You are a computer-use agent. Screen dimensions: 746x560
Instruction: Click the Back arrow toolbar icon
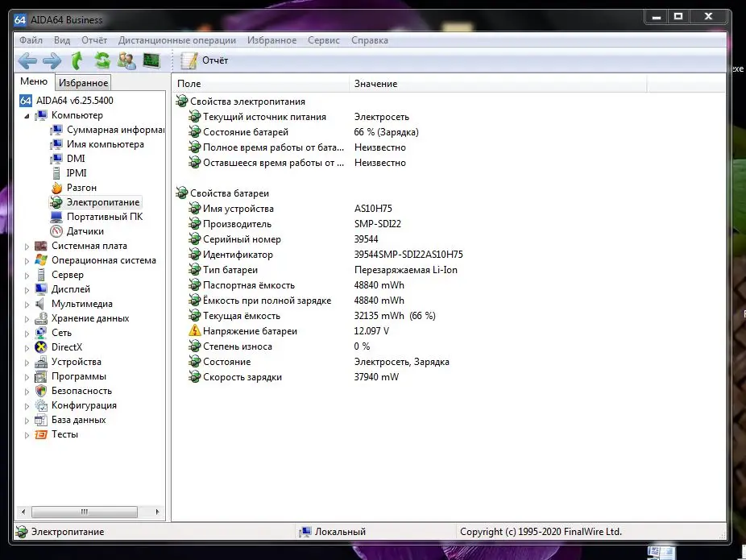pyautogui.click(x=27, y=60)
